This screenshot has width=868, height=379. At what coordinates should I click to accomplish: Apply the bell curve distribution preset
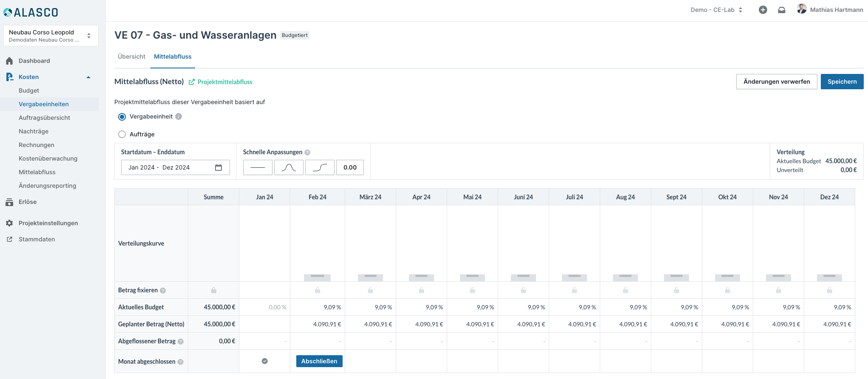[289, 167]
